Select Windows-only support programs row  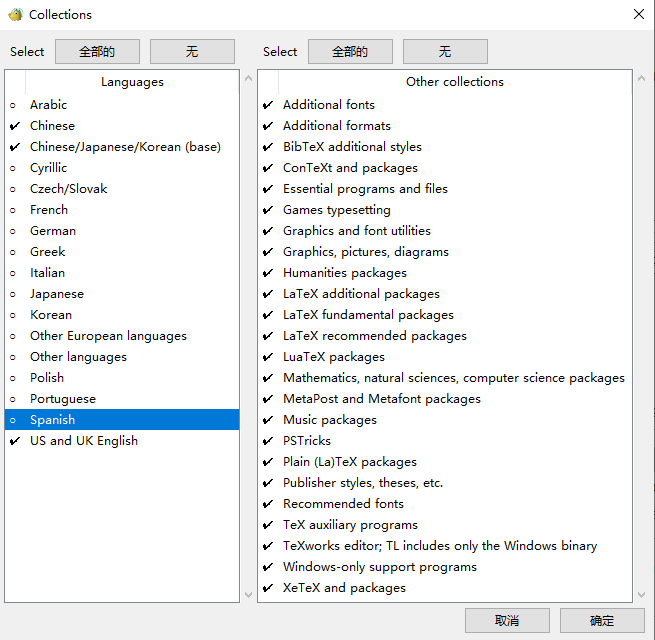point(445,567)
